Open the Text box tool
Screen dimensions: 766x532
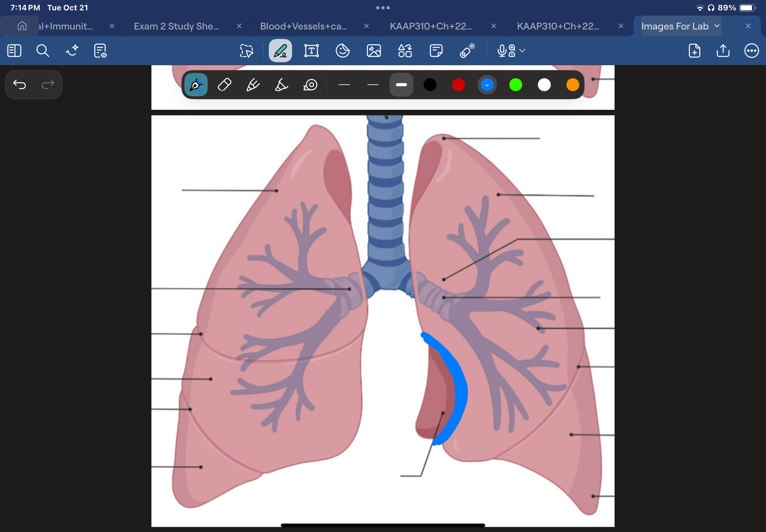pos(311,51)
